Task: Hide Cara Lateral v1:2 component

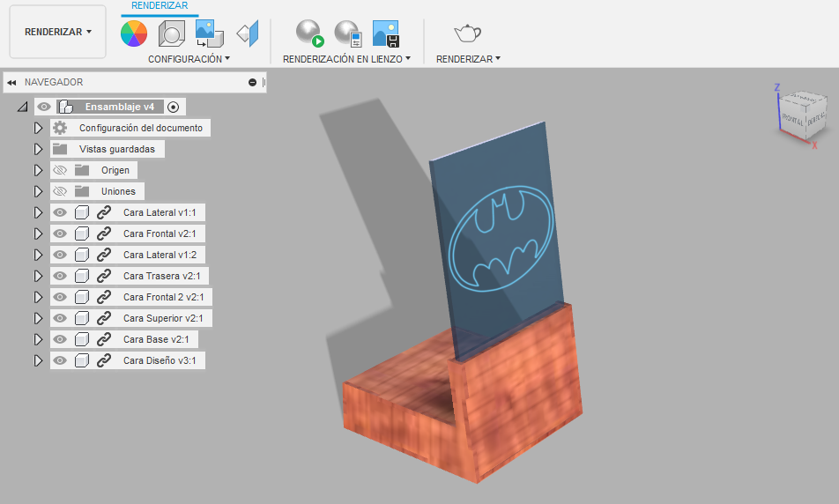Action: 60,255
